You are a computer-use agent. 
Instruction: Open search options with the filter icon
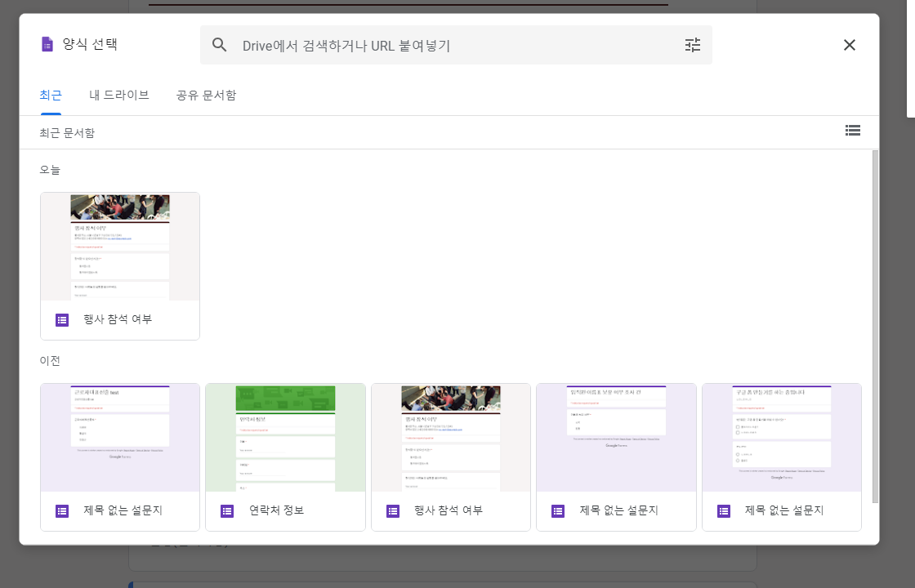point(692,45)
